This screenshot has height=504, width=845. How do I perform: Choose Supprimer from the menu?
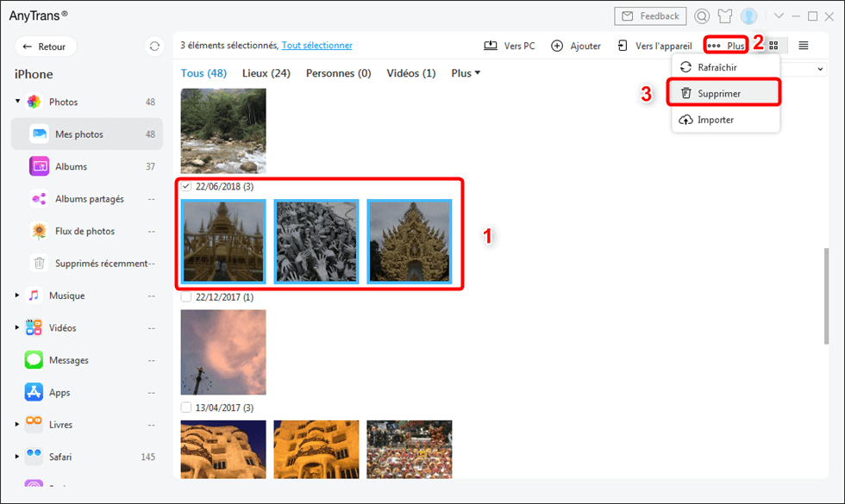[723, 93]
